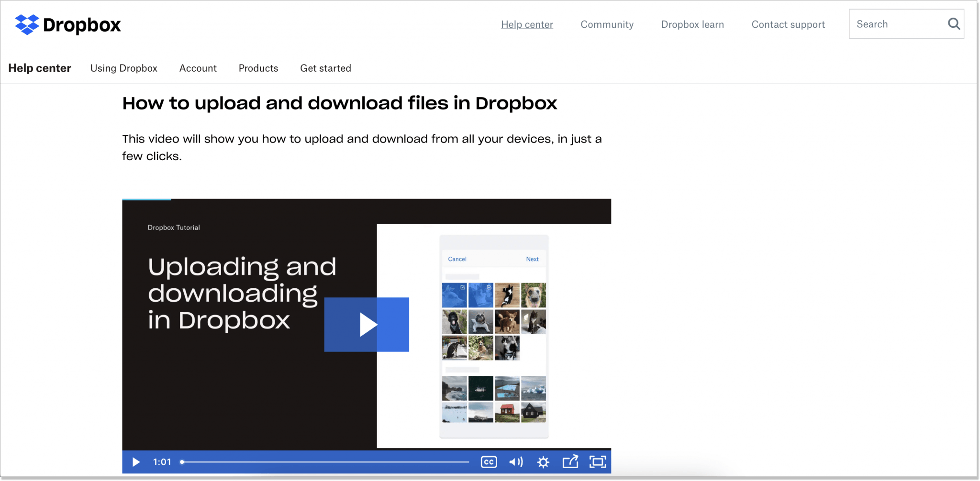Viewport: 980px width, 481px height.
Task: Open video settings gear icon
Action: pos(543,462)
